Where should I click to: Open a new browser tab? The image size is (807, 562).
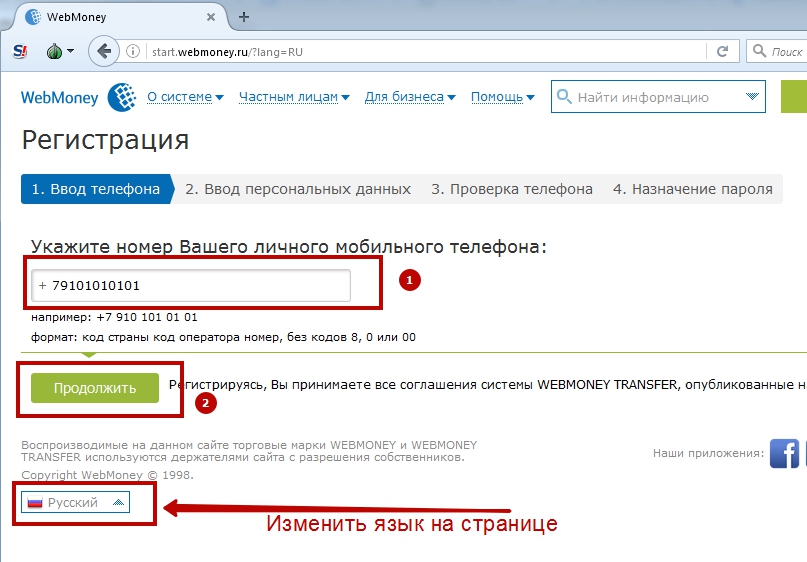[244, 17]
